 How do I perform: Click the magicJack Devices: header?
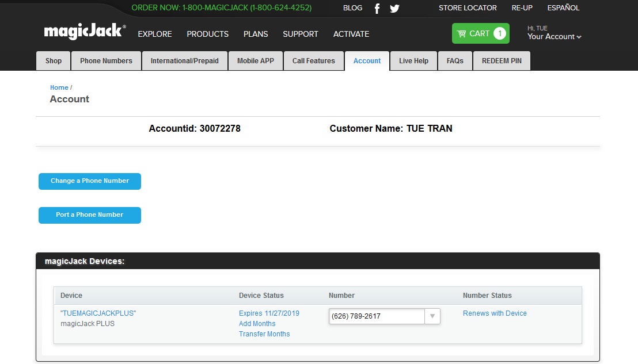85,261
